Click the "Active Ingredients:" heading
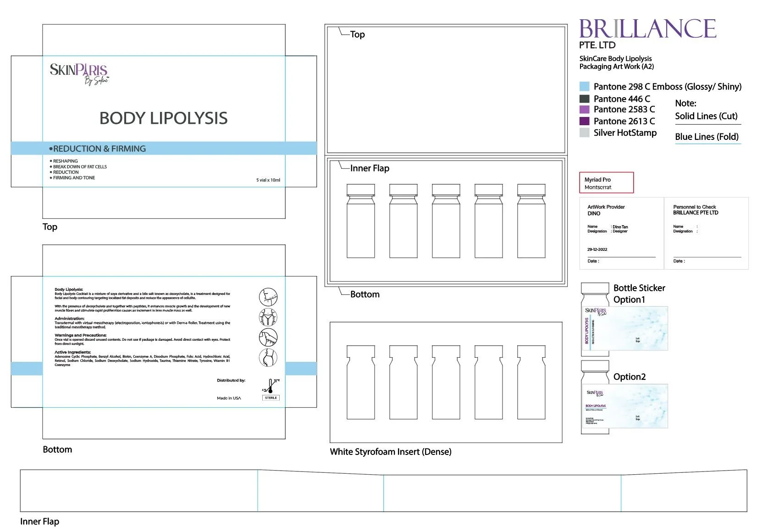 pos(72,352)
